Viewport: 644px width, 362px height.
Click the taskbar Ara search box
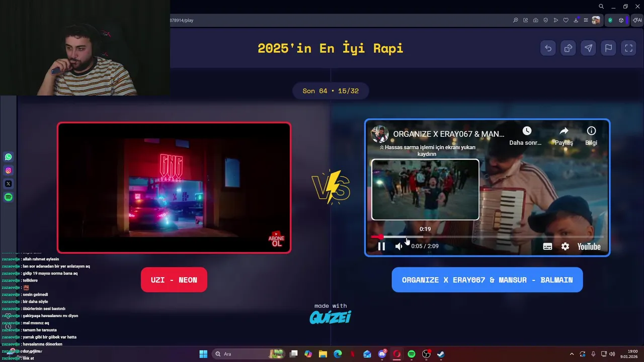tap(249, 354)
